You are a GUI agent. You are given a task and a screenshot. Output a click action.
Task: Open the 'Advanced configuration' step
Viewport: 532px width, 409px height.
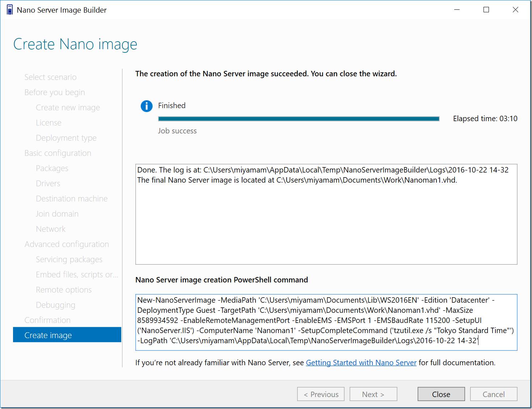67,244
